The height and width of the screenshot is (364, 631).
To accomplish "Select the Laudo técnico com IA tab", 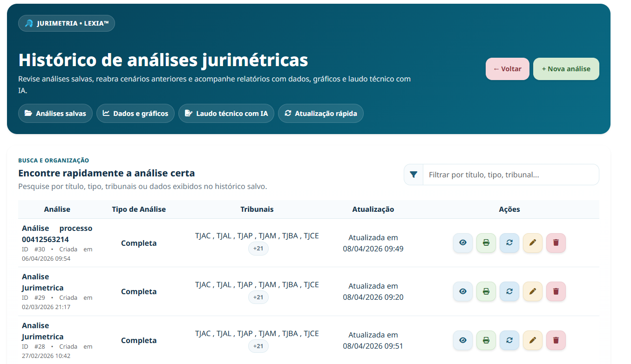I will (x=226, y=113).
